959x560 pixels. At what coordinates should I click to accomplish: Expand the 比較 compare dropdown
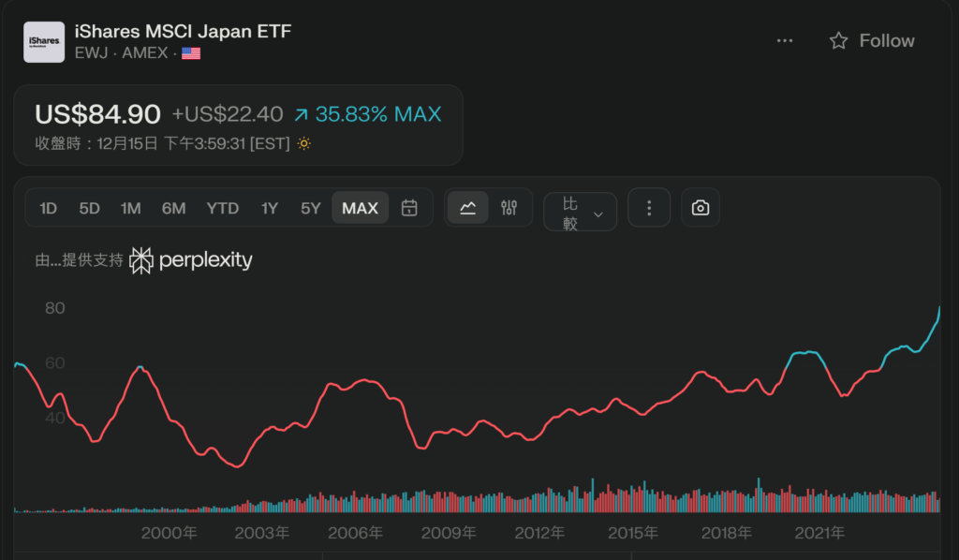tap(580, 212)
